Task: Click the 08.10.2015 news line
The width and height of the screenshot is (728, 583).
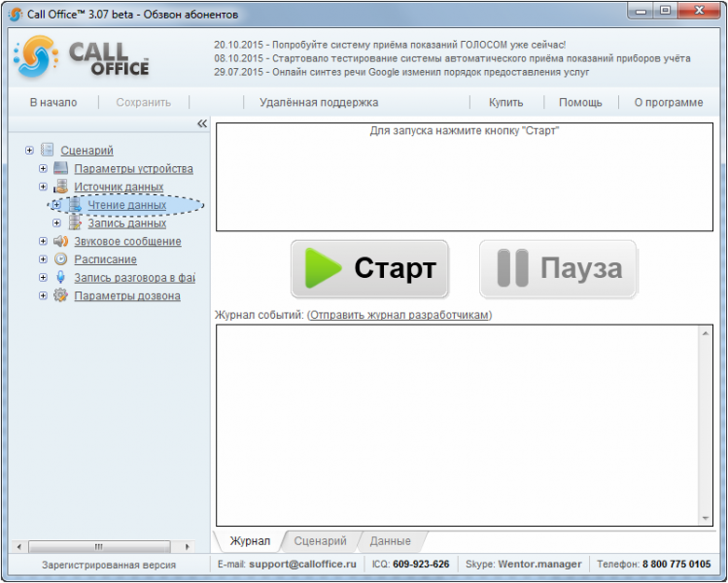Action: [x=452, y=58]
